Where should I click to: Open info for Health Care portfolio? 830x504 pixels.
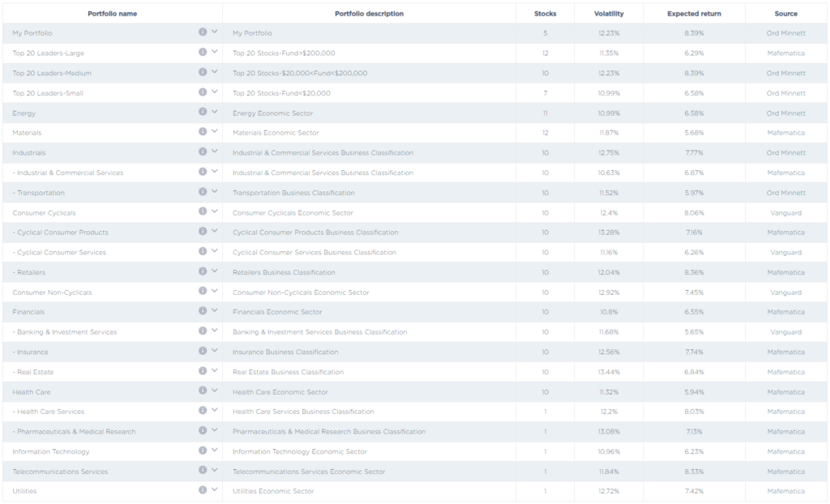203,391
